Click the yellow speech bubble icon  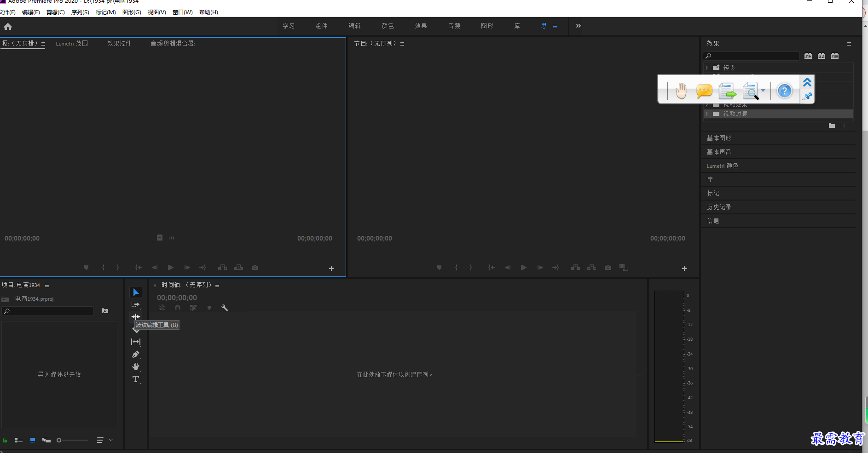click(704, 91)
